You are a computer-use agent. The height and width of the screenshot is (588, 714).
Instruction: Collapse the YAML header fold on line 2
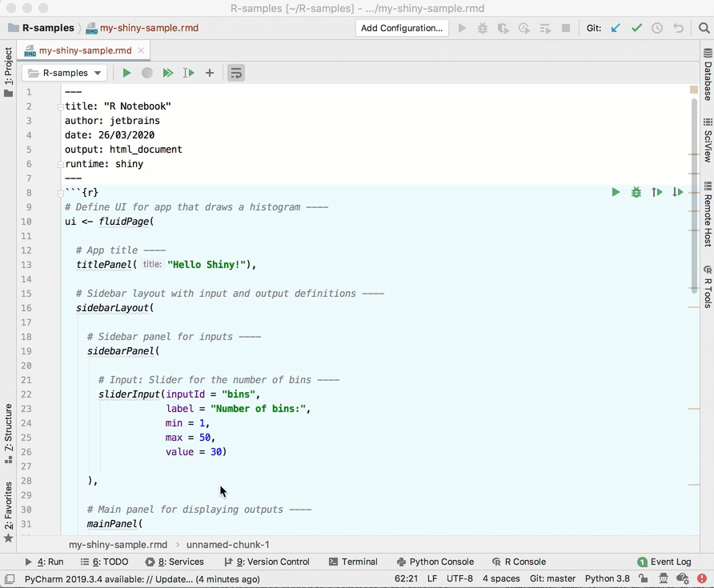pos(60,107)
